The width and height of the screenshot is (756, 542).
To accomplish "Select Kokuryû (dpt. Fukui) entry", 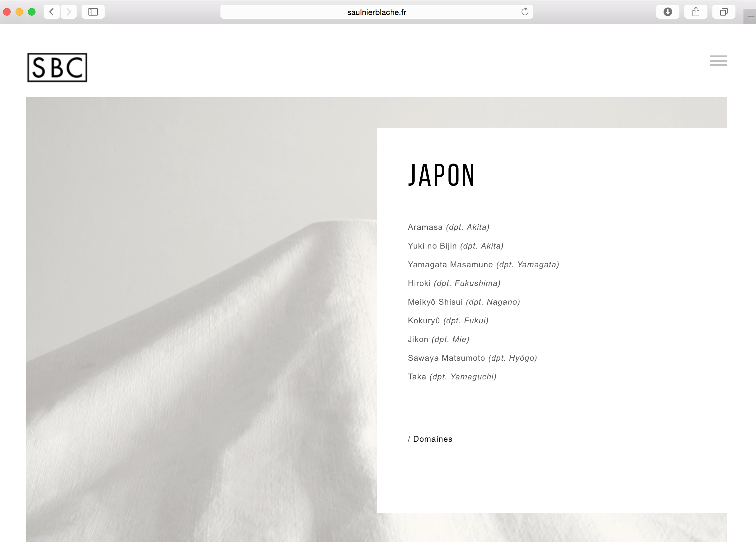I will [x=448, y=321].
